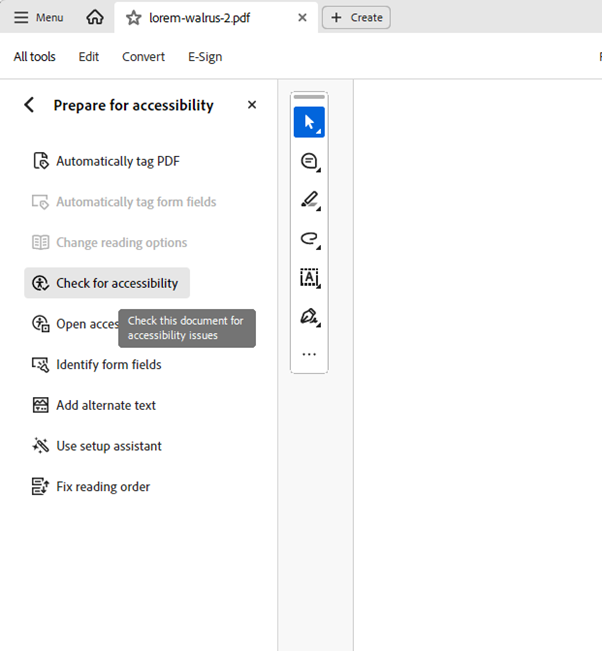This screenshot has height=651, width=602.
Task: Go to the Home icon
Action: (95, 18)
